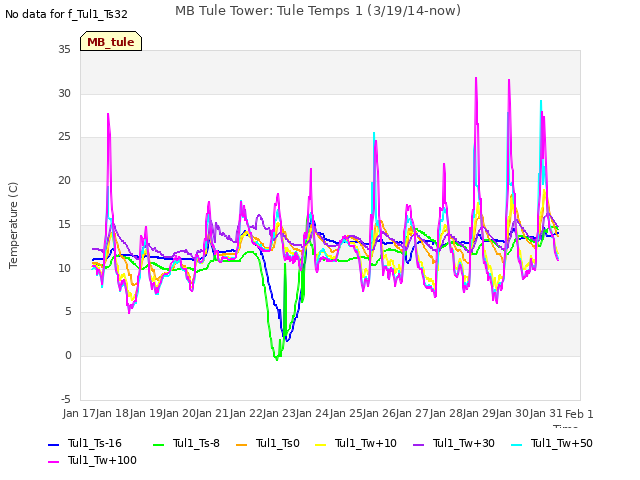640x480 pixels.
Task: Click the 'No data for f_Tul1_Ts32' message
Action: tap(66, 14)
